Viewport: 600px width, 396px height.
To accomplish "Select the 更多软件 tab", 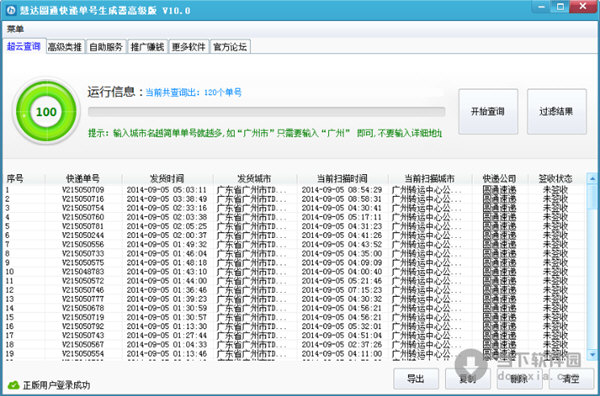I will [189, 47].
